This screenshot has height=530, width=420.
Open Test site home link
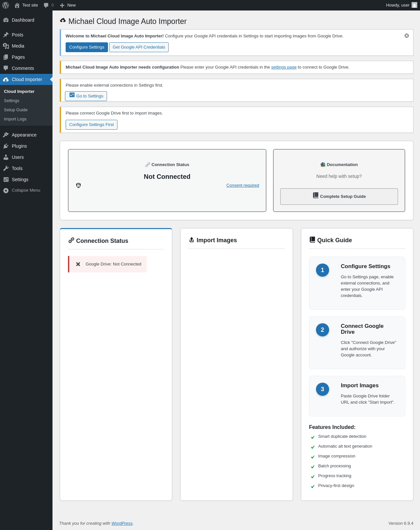click(26, 5)
